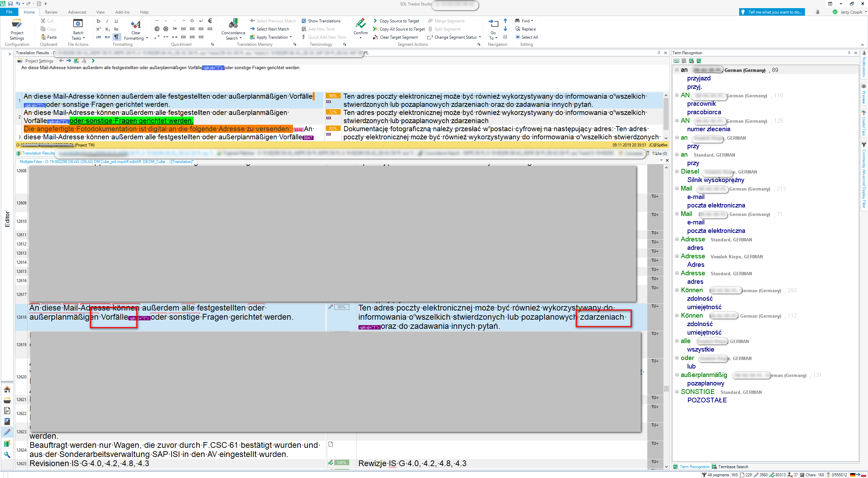Switch to the Termbase Search tab
The height and width of the screenshot is (478, 868).
730,467
